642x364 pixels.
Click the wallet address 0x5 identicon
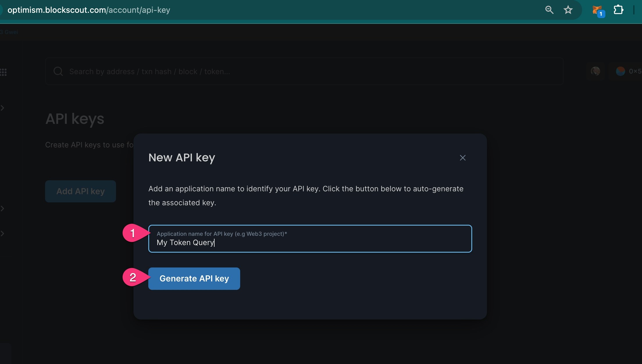[620, 71]
